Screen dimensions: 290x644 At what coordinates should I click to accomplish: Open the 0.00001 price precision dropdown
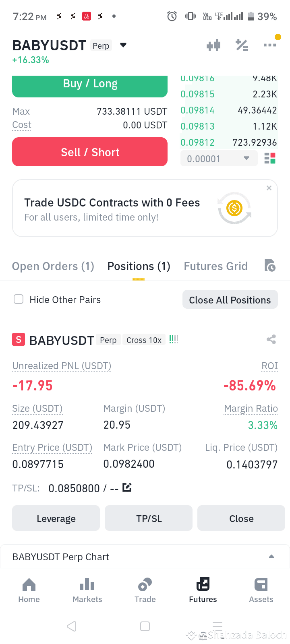(x=219, y=159)
